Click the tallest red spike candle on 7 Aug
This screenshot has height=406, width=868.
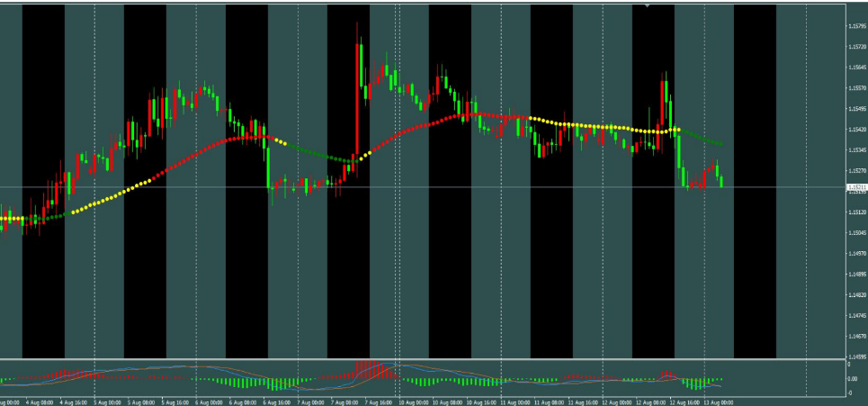pyautogui.click(x=357, y=100)
